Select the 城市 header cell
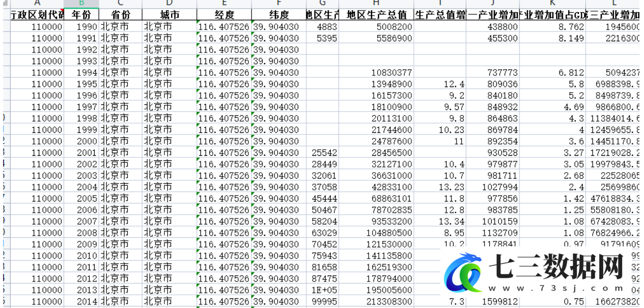 pyautogui.click(x=169, y=15)
